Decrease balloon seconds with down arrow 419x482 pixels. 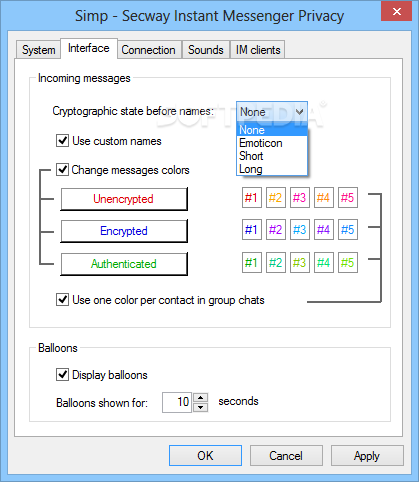coord(200,407)
